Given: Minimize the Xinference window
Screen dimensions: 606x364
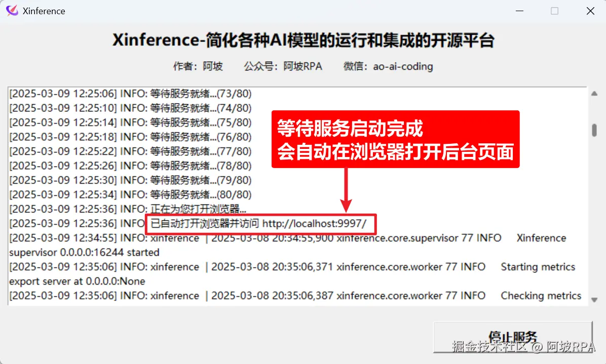Looking at the screenshot, I should point(519,11).
